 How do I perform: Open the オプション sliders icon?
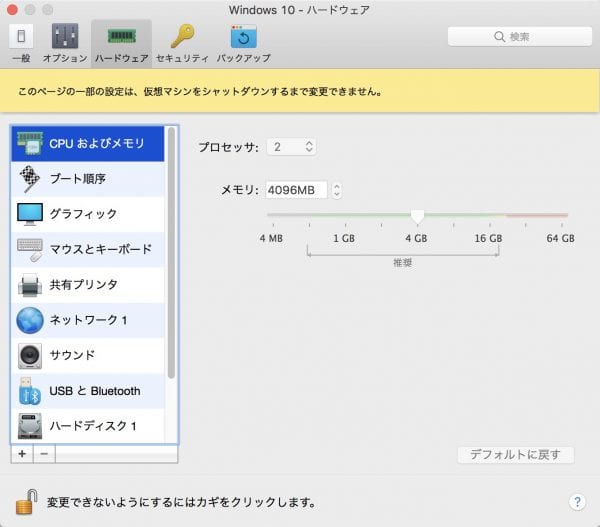coord(65,36)
